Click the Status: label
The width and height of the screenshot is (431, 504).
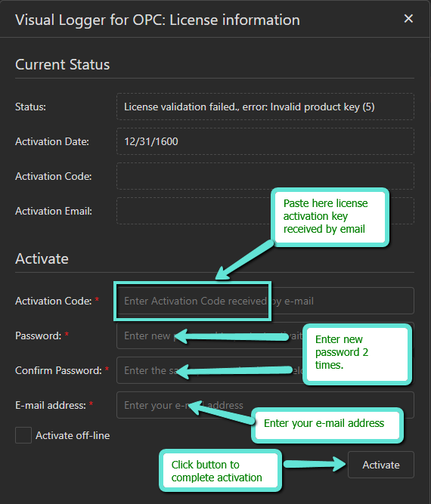(30, 107)
